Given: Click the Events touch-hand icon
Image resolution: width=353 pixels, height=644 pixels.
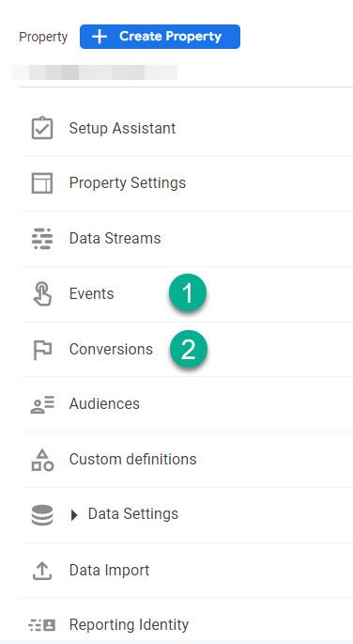Looking at the screenshot, I should tap(42, 294).
